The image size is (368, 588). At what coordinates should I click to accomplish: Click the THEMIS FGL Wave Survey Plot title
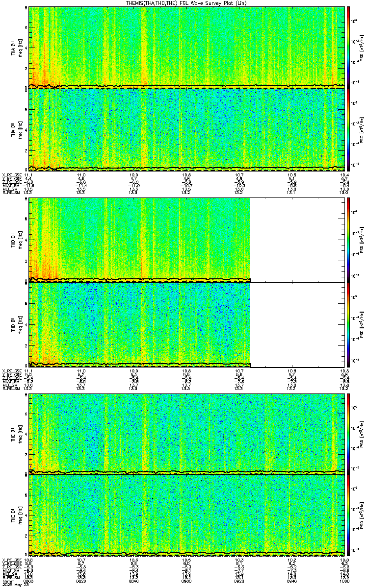187,3
